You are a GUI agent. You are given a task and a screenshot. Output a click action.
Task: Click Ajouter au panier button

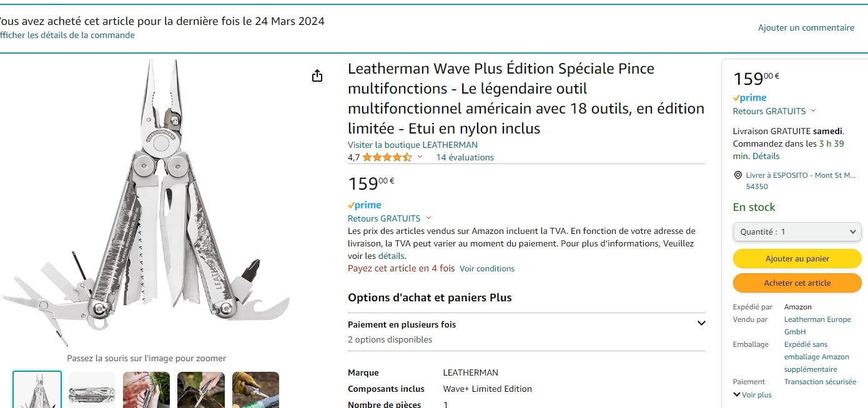[797, 259]
